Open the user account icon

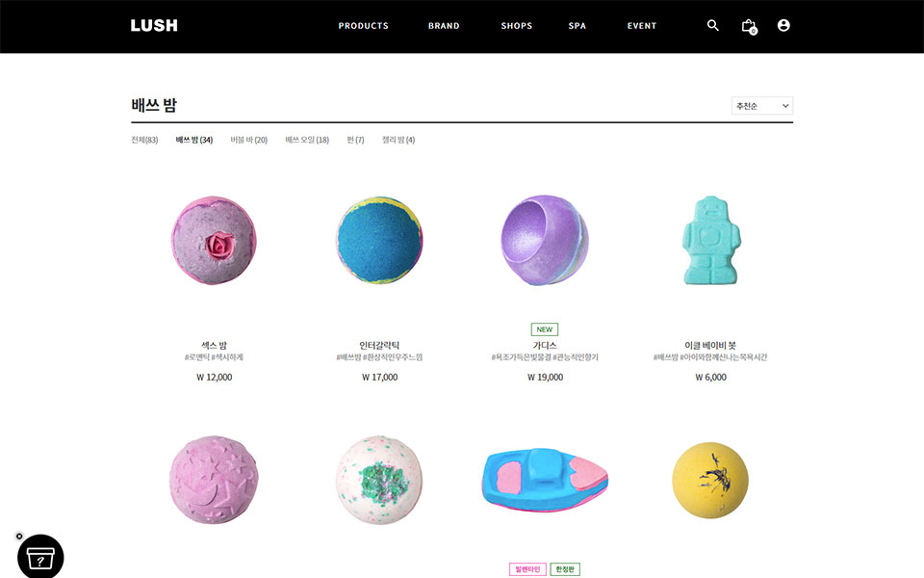pyautogui.click(x=783, y=25)
